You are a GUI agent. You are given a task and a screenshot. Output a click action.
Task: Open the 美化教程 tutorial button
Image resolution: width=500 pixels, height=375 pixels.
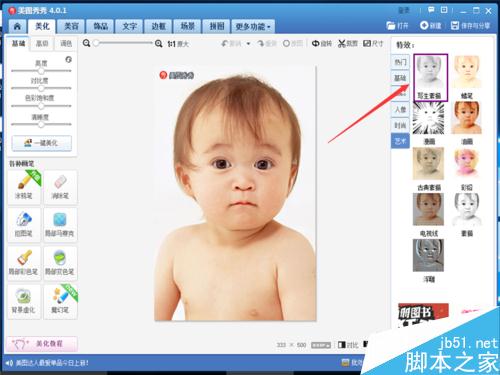(42, 343)
